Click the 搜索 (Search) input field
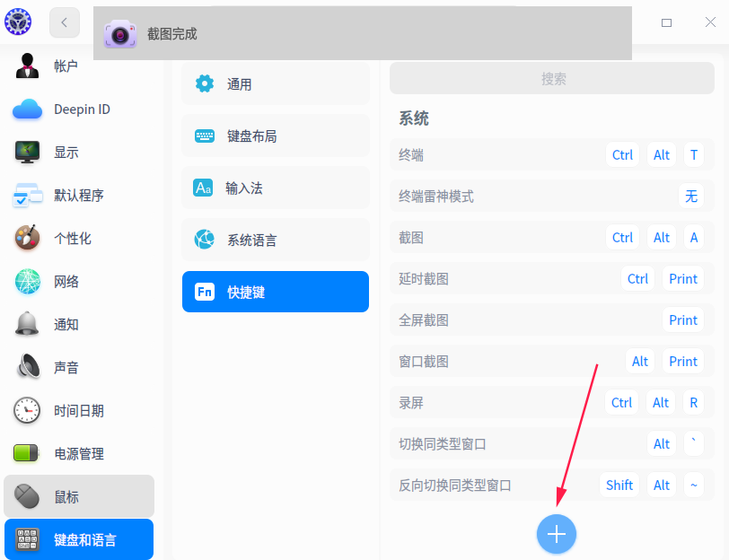729x560 pixels. pyautogui.click(x=553, y=78)
